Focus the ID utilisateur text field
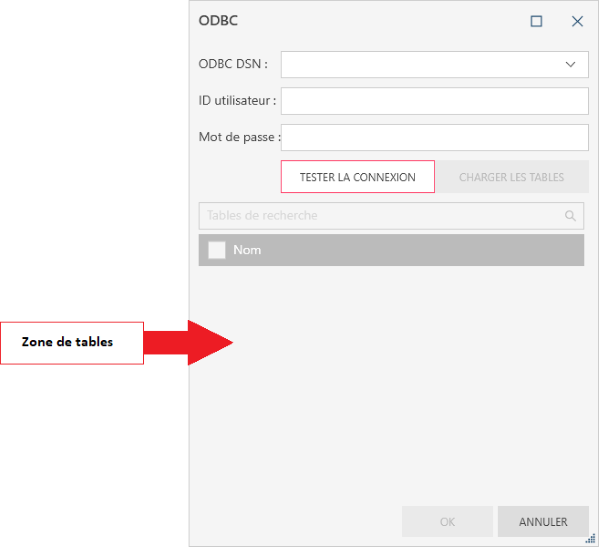The height and width of the screenshot is (547, 600). (x=434, y=101)
